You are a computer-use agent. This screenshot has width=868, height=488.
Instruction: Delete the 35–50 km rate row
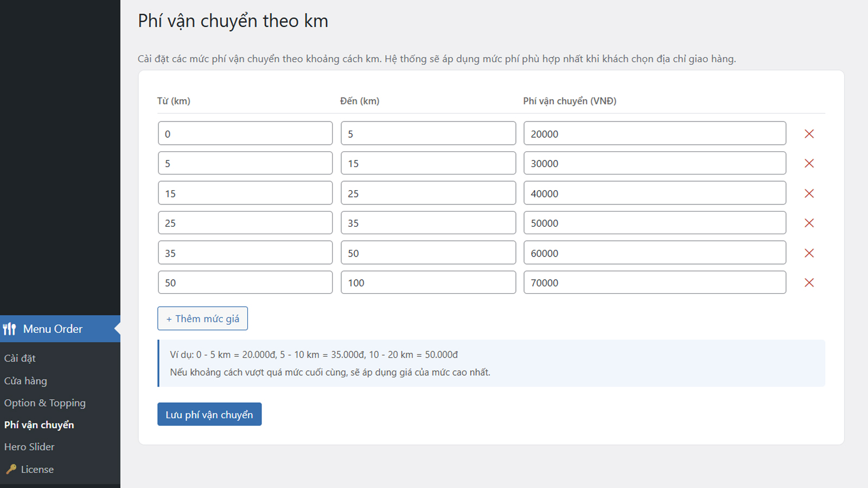point(809,253)
